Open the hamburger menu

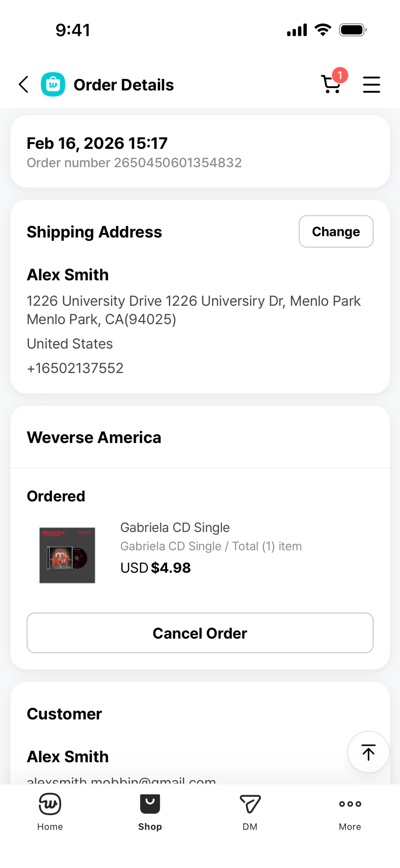(371, 84)
